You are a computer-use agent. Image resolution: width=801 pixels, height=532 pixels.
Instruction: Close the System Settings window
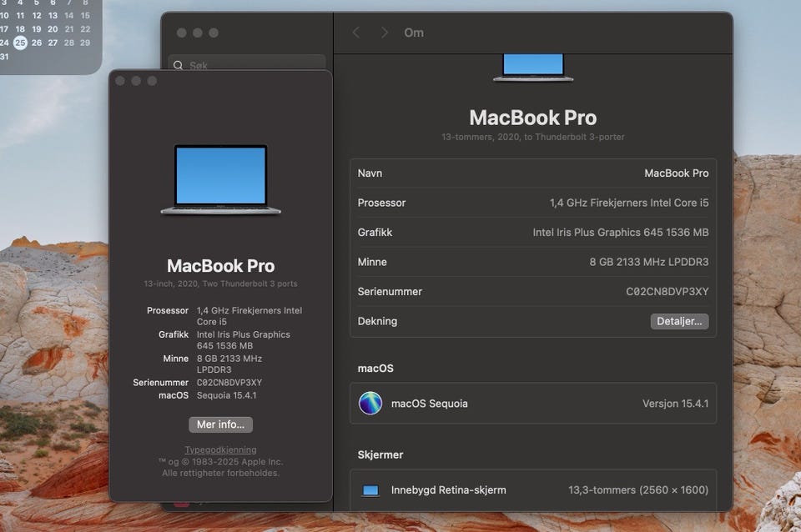click(181, 33)
